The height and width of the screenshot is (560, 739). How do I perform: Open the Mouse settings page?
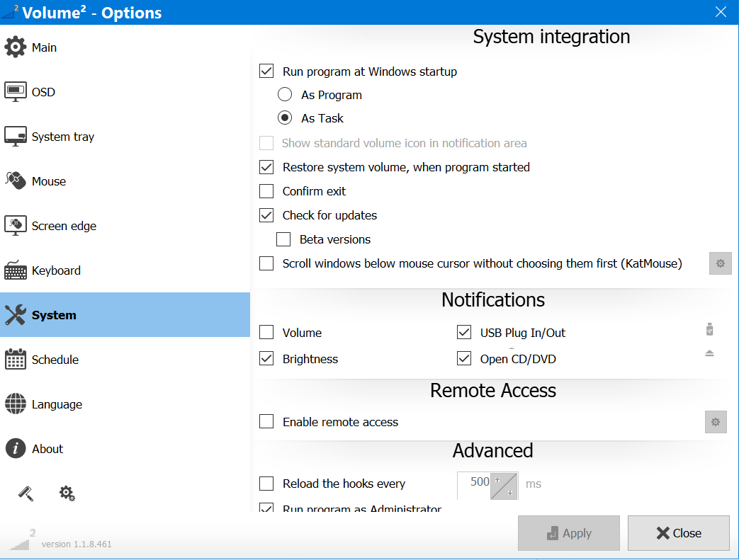pos(125,181)
